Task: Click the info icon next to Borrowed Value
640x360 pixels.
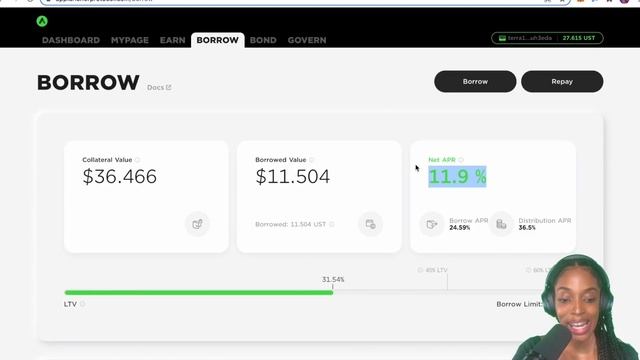Action: [311, 160]
